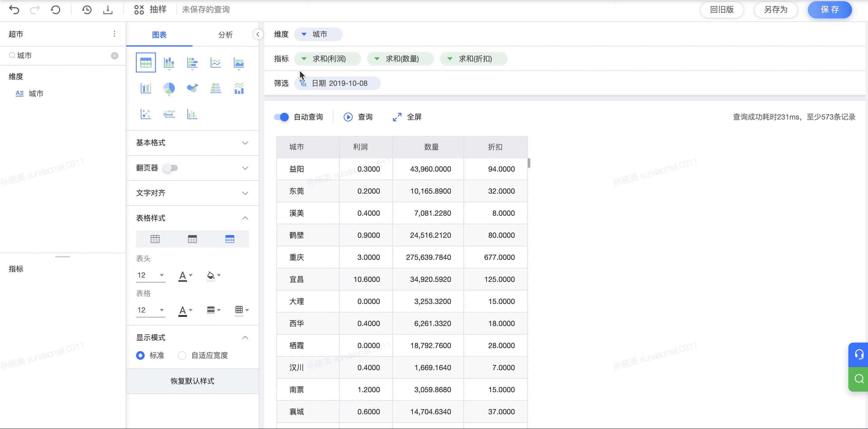The width and height of the screenshot is (868, 429).
Task: Open the 表格 borders grid dropdown
Action: pos(242,310)
